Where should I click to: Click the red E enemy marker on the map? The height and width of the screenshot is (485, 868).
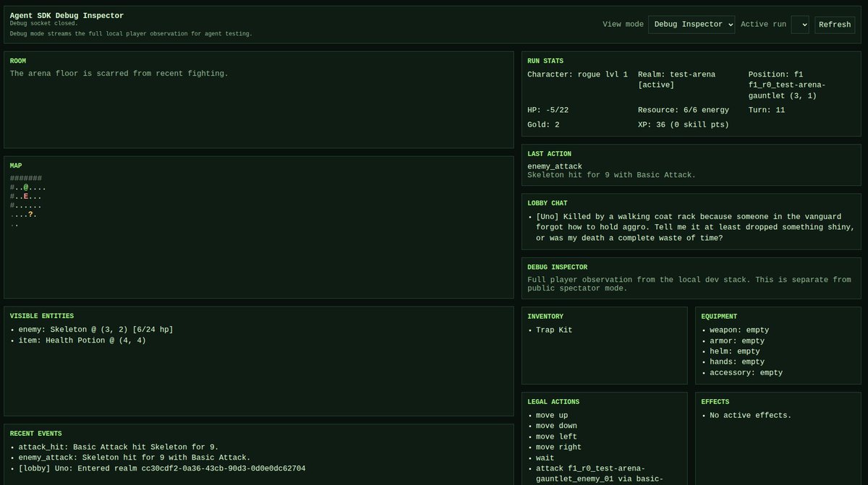click(x=26, y=197)
